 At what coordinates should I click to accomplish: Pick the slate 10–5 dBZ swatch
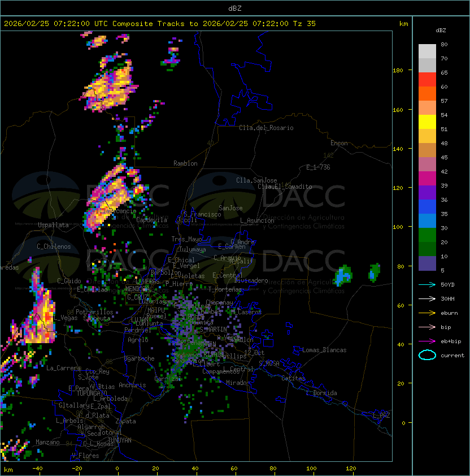click(427, 263)
